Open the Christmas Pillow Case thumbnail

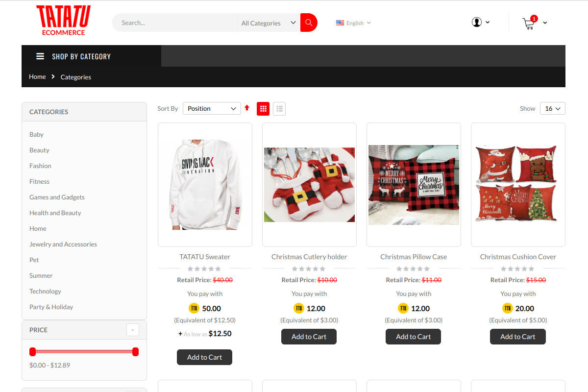coord(414,185)
